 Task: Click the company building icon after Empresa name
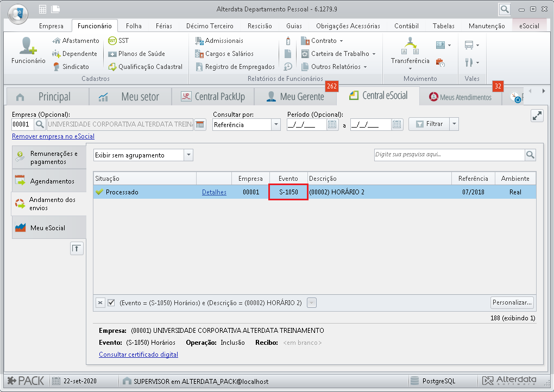coord(200,124)
